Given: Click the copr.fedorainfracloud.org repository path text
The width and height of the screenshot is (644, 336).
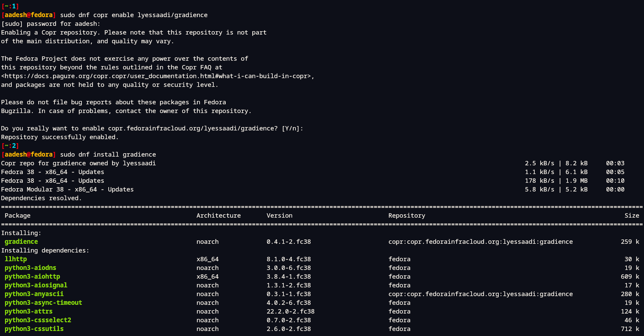Looking at the screenshot, I should pyautogui.click(x=481, y=241).
